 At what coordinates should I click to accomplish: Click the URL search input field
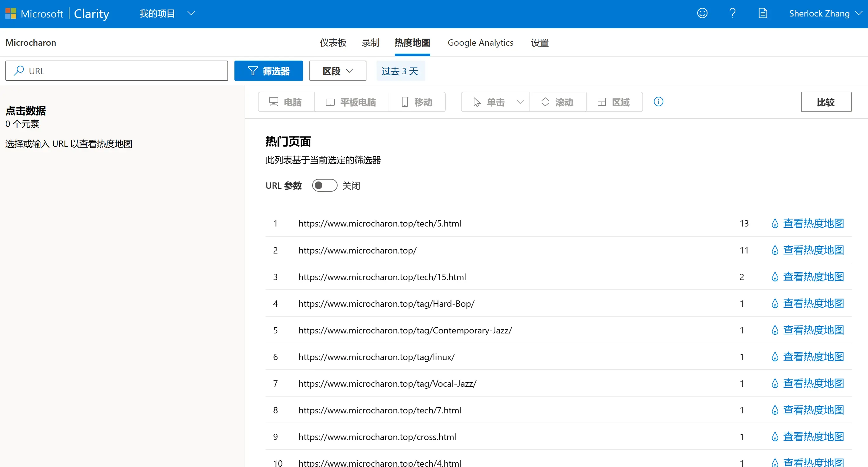tap(117, 70)
